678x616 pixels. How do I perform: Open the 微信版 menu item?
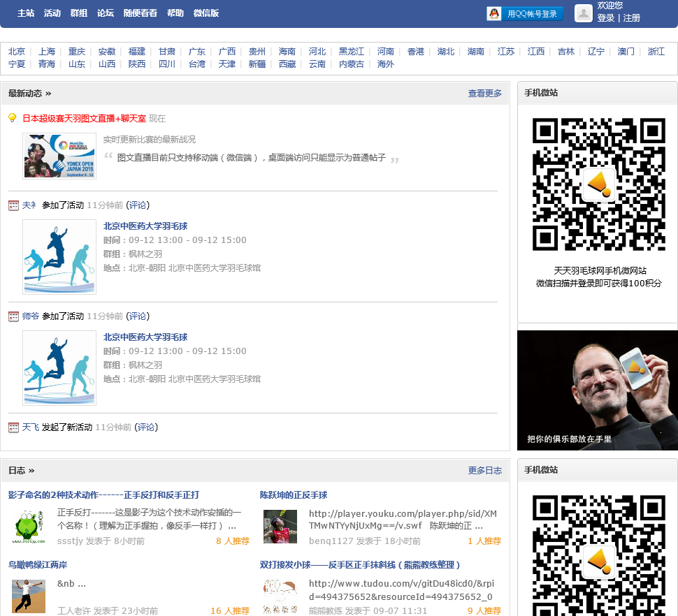(x=205, y=13)
